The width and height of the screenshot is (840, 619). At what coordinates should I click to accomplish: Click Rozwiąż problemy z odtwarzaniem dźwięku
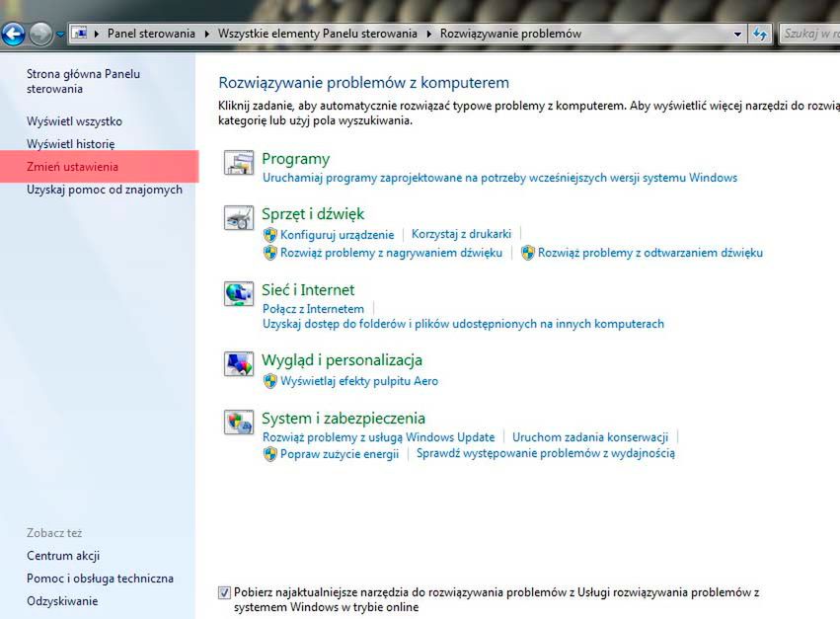pyautogui.click(x=650, y=253)
